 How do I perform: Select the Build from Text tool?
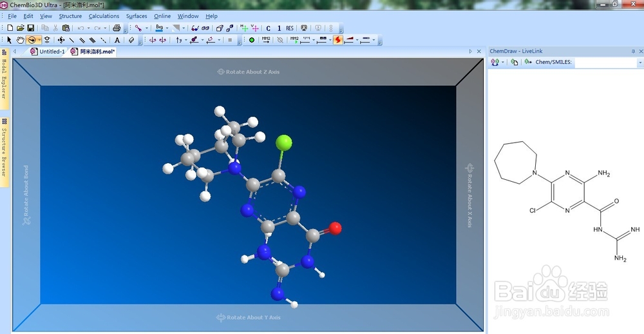(117, 40)
